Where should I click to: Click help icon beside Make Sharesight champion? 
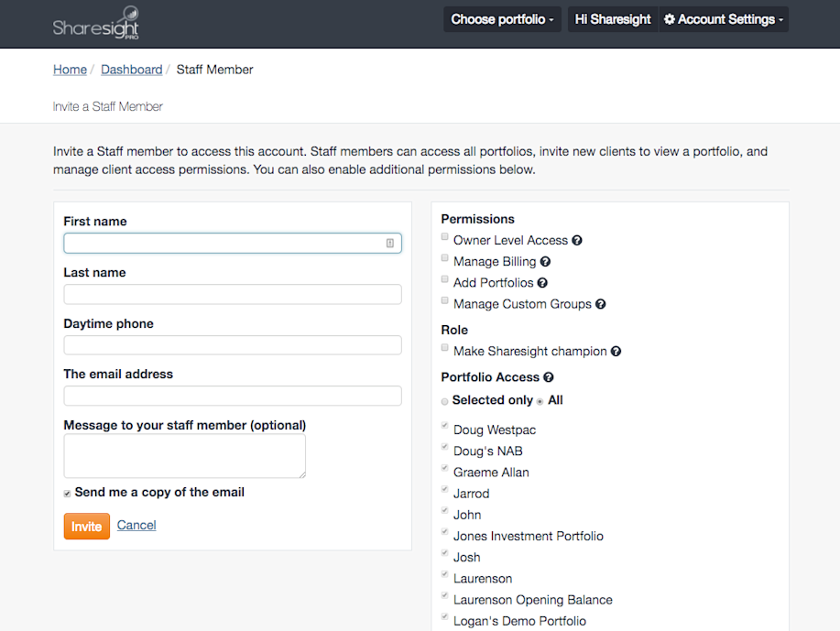click(616, 352)
